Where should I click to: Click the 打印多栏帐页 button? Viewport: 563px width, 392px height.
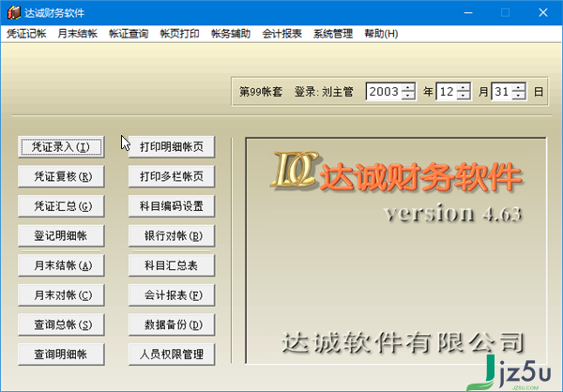[x=172, y=176]
